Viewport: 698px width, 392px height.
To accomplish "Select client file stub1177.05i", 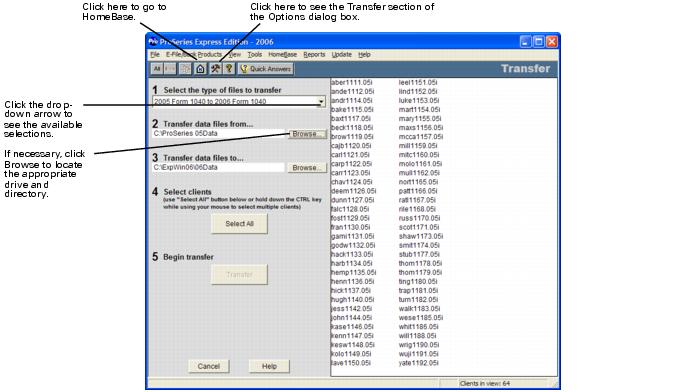I will [x=419, y=255].
